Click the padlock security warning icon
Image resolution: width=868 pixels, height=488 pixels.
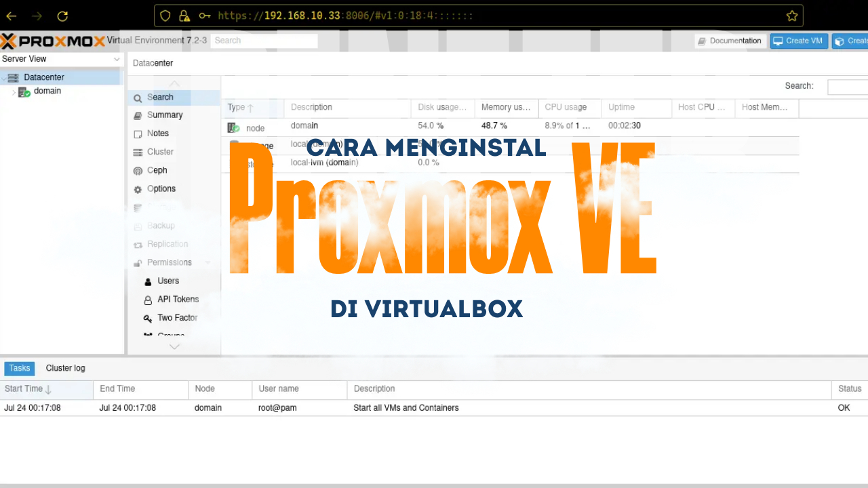[184, 16]
